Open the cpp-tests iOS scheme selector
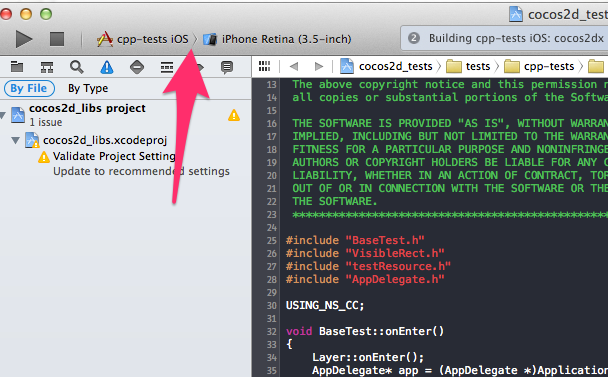Image resolution: width=608 pixels, height=377 pixels. (x=143, y=39)
